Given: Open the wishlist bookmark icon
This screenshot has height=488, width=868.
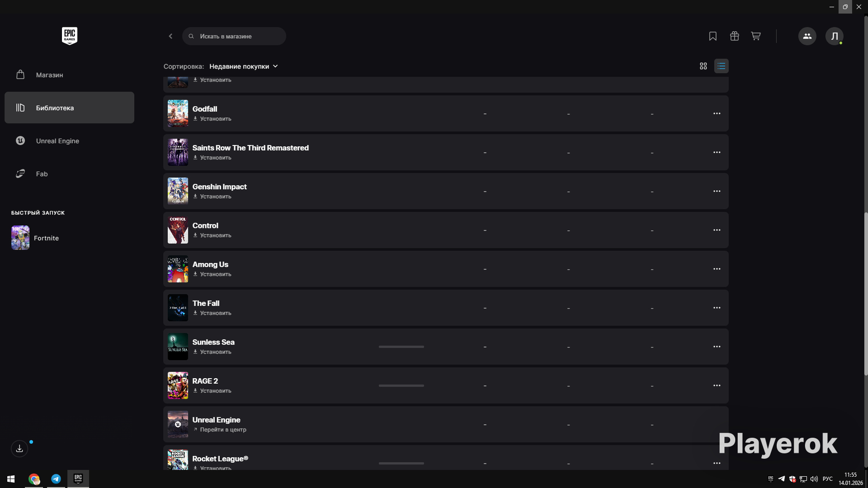Looking at the screenshot, I should click(x=713, y=36).
